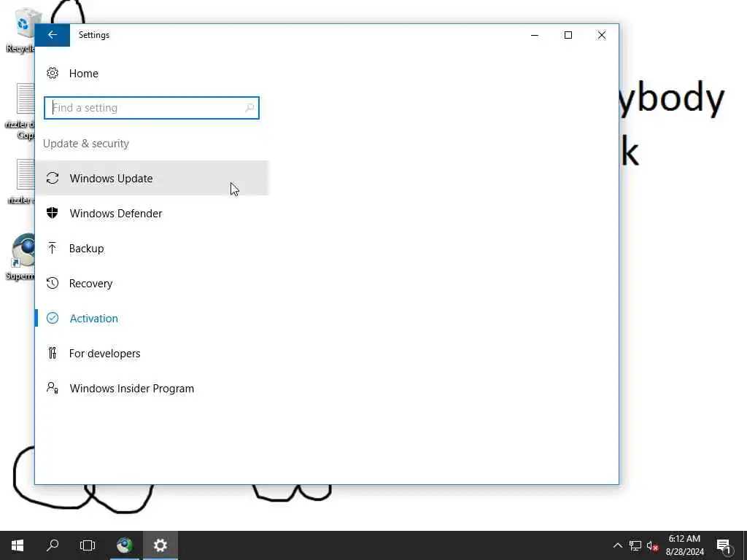Minimize the Settings window
This screenshot has height=560, width=747.
tap(535, 35)
